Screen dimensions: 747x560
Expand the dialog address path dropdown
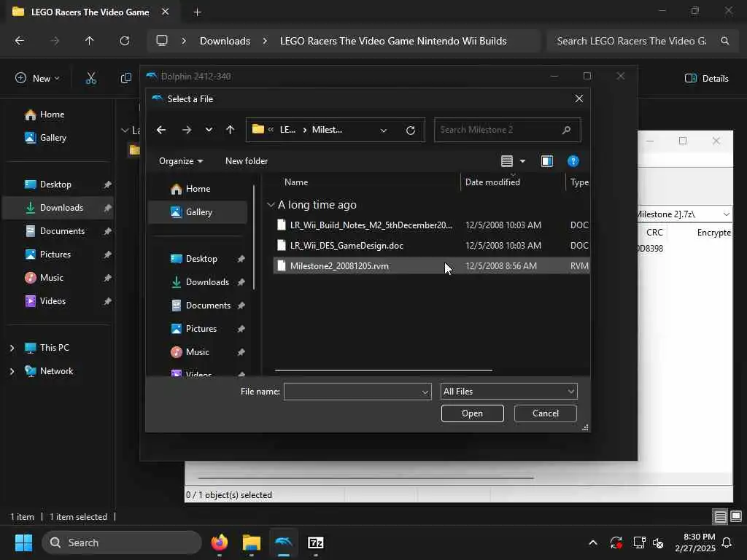pyautogui.click(x=384, y=130)
